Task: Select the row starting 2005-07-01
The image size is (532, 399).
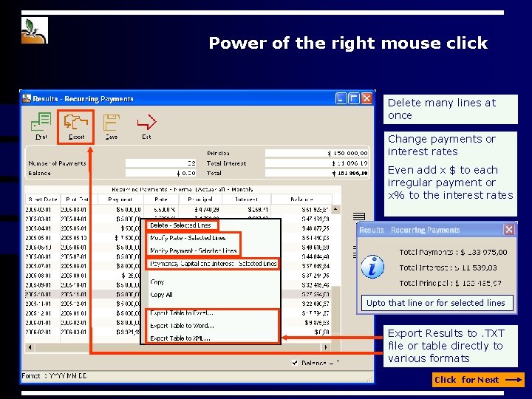Action: tap(83, 266)
